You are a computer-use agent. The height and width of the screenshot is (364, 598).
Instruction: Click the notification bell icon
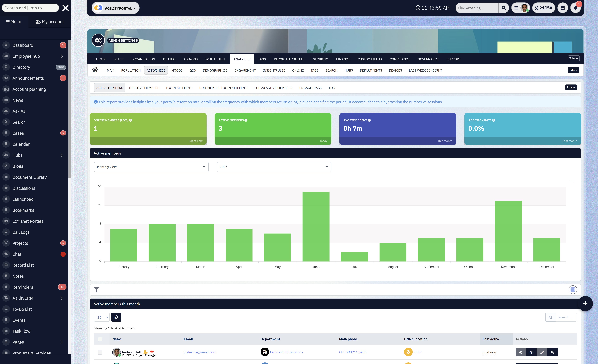[x=575, y=8]
